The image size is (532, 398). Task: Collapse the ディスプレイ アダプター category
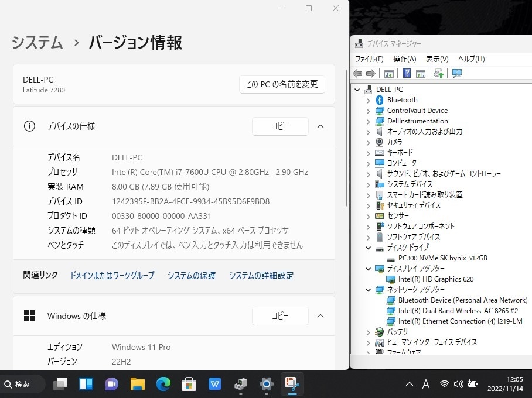click(368, 268)
